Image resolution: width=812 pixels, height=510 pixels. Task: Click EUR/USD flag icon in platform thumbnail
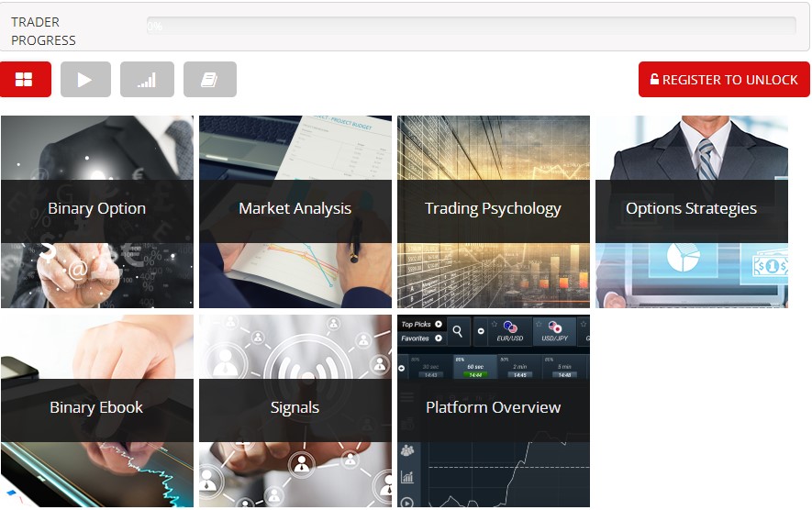pos(510,327)
